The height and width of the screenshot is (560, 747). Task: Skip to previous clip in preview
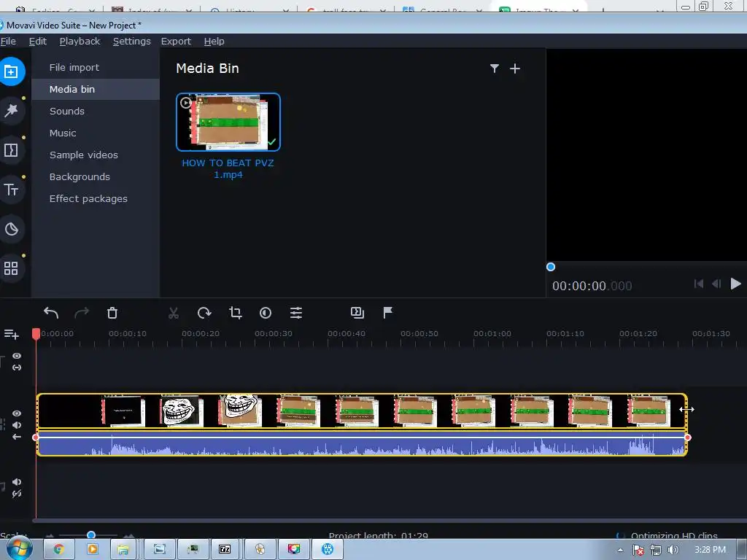pos(699,284)
